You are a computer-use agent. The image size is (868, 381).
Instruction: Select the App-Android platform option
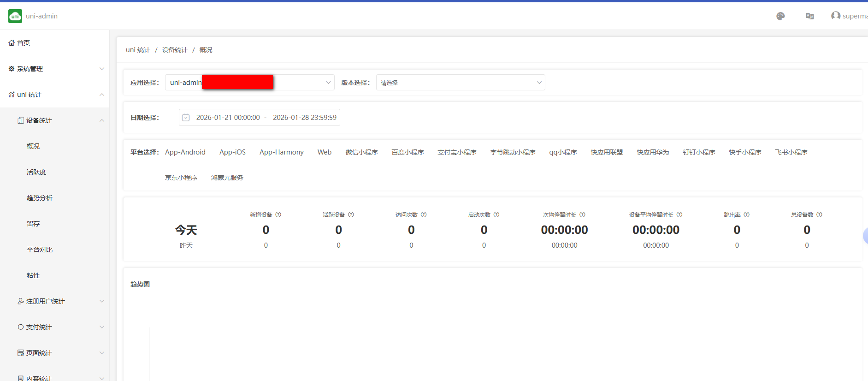[x=185, y=152]
